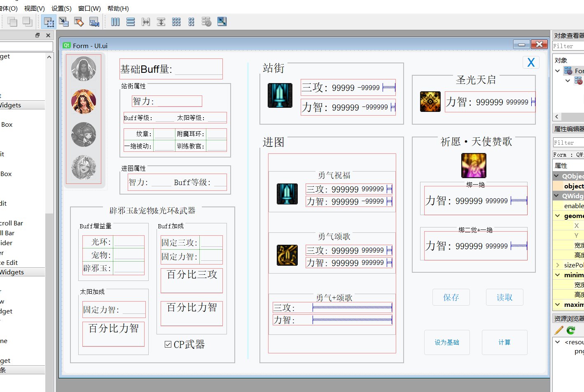Click the 圣光天启 skill icon

[x=430, y=102]
